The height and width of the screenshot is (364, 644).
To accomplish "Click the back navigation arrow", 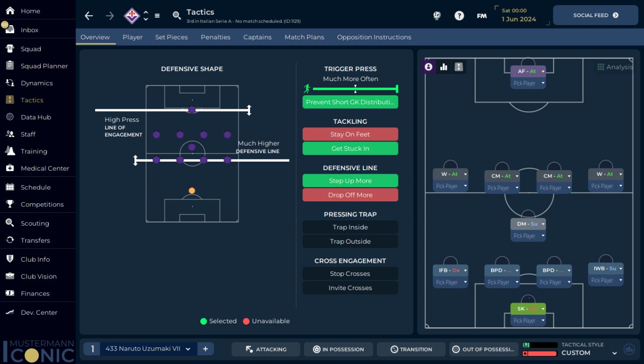I will pyautogui.click(x=89, y=16).
